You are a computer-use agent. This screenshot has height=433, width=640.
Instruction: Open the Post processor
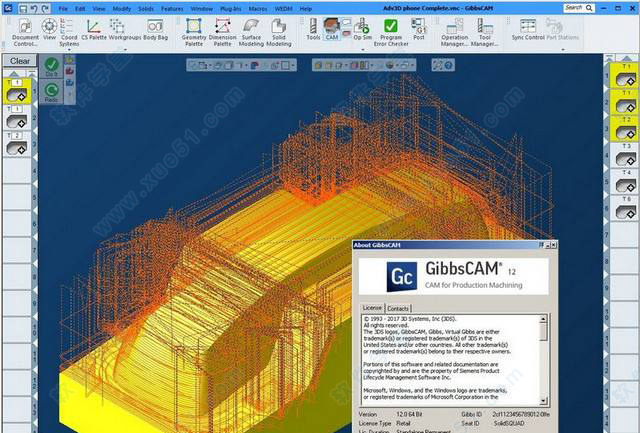click(419, 29)
